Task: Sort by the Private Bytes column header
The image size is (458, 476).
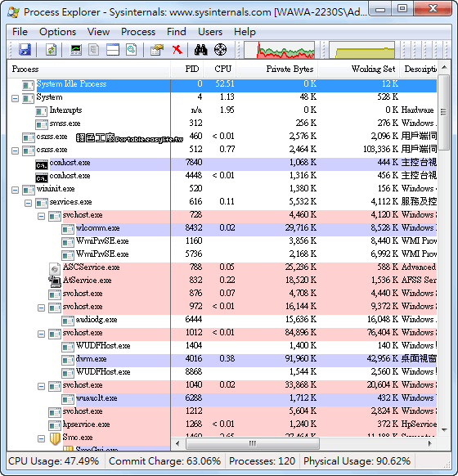Action: [x=277, y=70]
